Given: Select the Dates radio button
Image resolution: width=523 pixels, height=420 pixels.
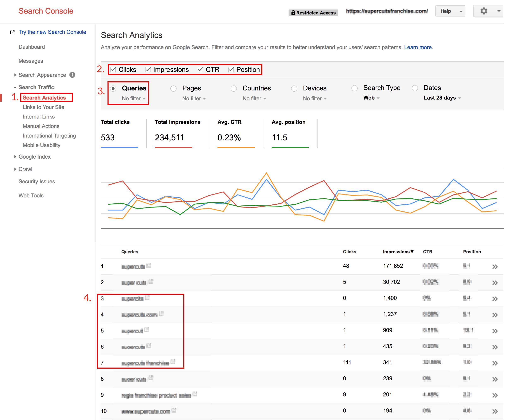Looking at the screenshot, I should click(415, 88).
